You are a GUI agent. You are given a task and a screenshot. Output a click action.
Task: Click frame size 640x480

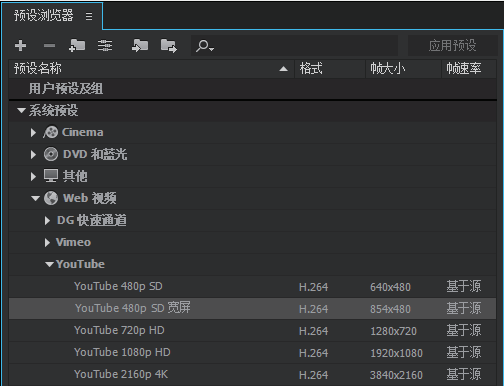coord(390,287)
